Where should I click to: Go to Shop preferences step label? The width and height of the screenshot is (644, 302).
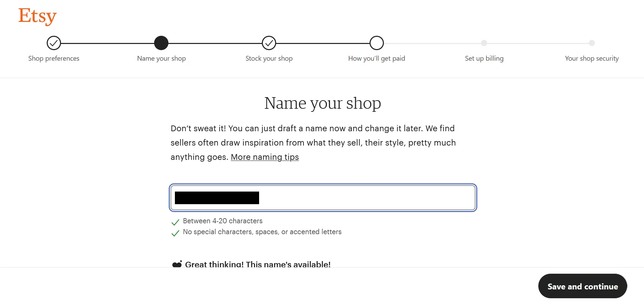point(54,58)
